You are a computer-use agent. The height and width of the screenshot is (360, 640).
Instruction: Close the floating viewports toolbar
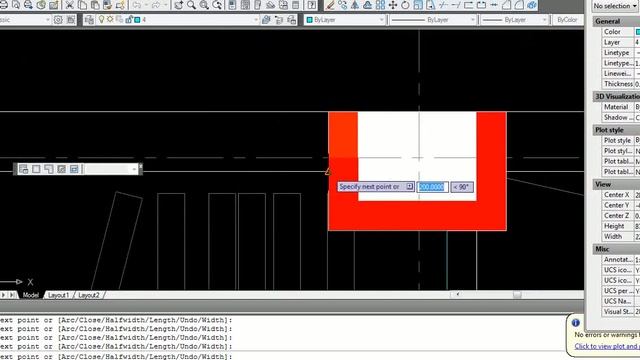pyautogui.click(x=140, y=166)
